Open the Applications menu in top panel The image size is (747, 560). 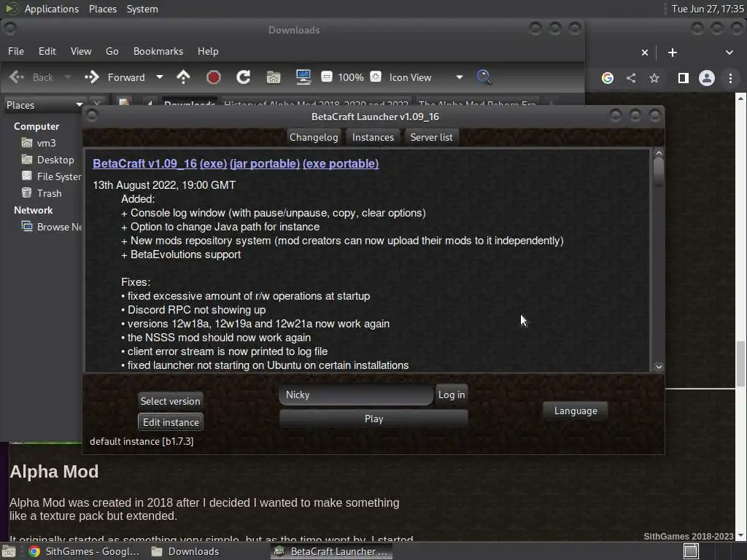[x=52, y=9]
